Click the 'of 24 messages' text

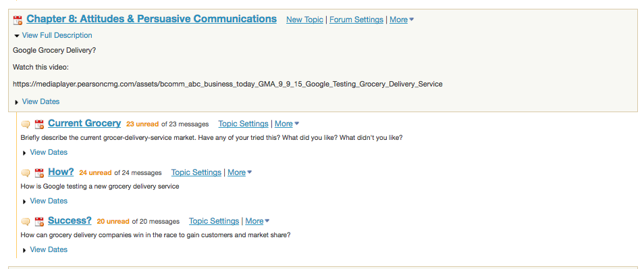pyautogui.click(x=138, y=173)
